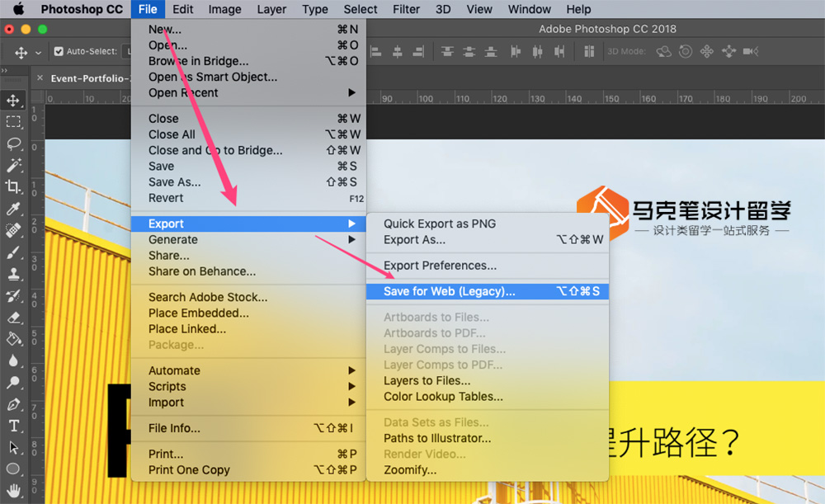The image size is (825, 504).
Task: Click Align Top Edges icon
Action: tap(447, 52)
